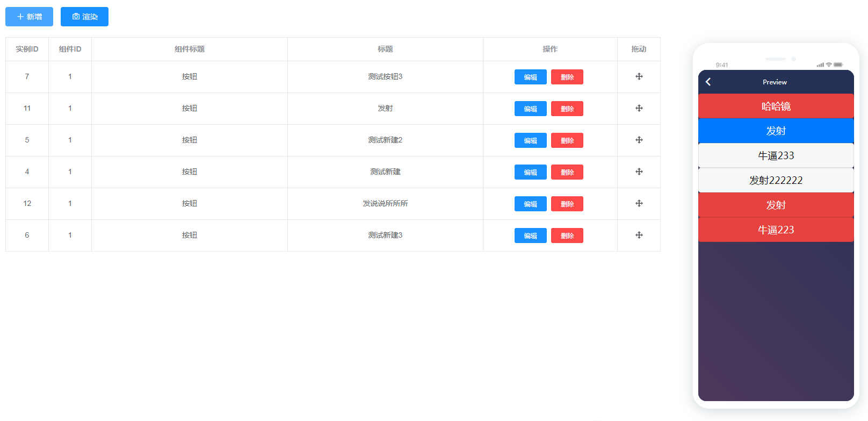Screen dimensions: 868x421
Task: Click the 新增 add button
Action: point(29,17)
